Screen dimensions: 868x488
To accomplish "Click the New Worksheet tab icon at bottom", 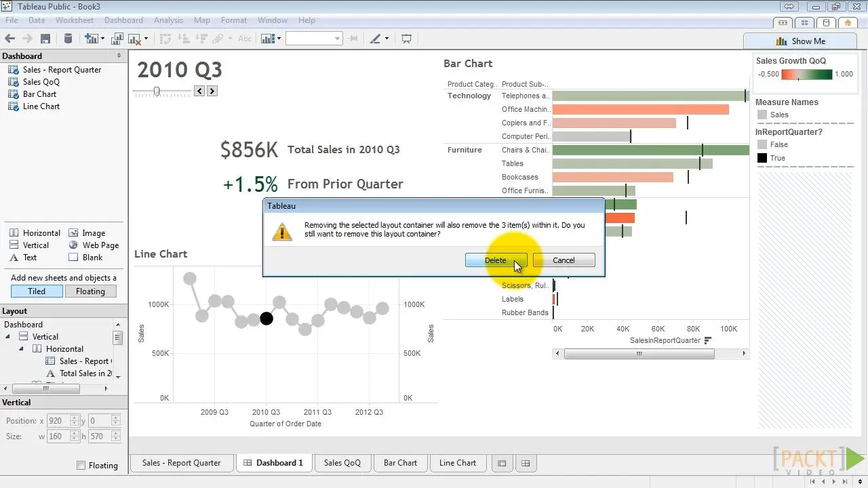I will coord(502,463).
